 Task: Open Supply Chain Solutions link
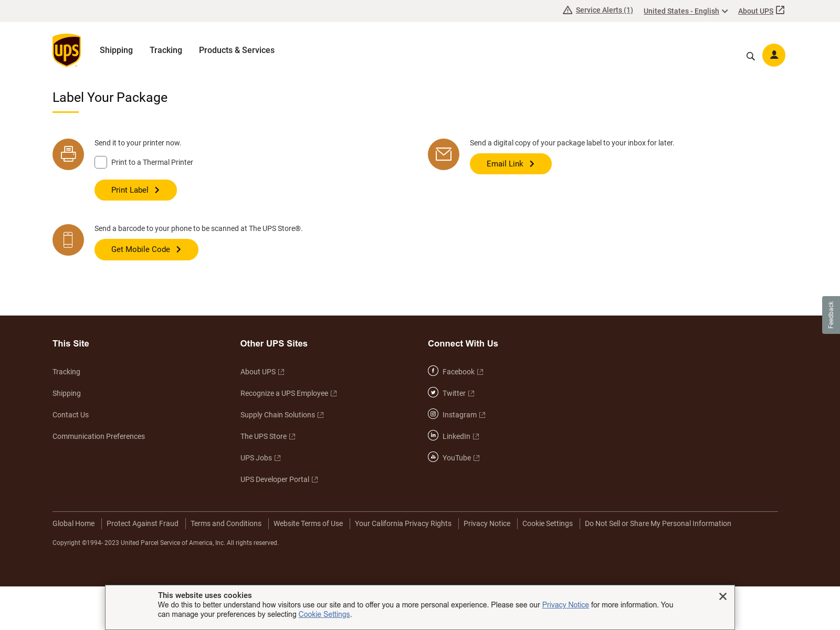coord(282,415)
